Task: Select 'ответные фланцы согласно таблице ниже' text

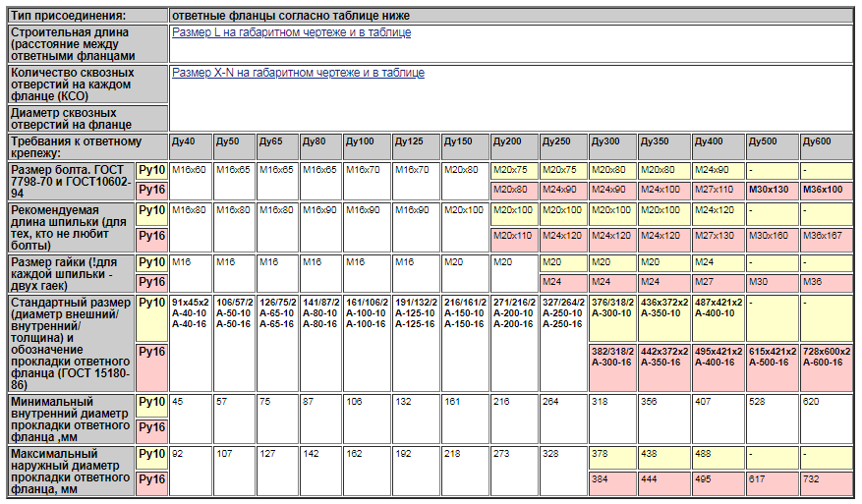Action: (291, 16)
